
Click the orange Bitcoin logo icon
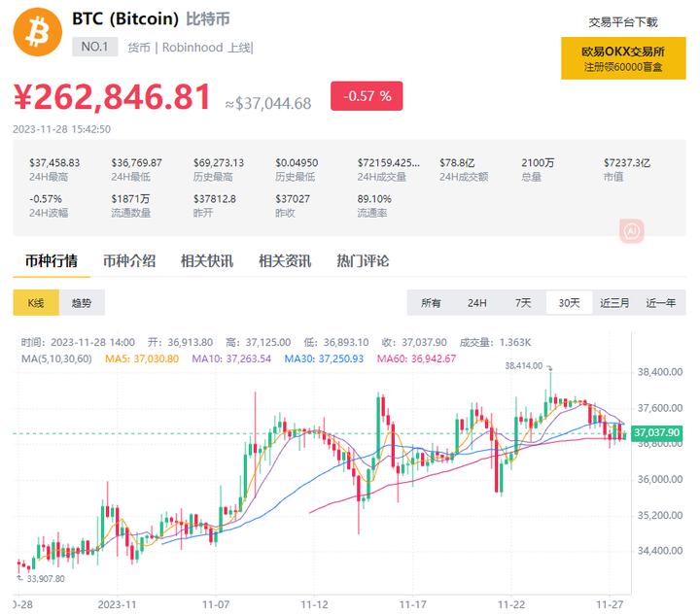(38, 32)
